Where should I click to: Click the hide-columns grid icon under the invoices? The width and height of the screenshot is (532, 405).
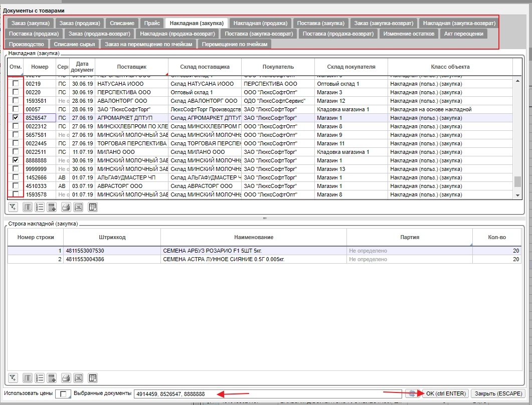pos(93,207)
